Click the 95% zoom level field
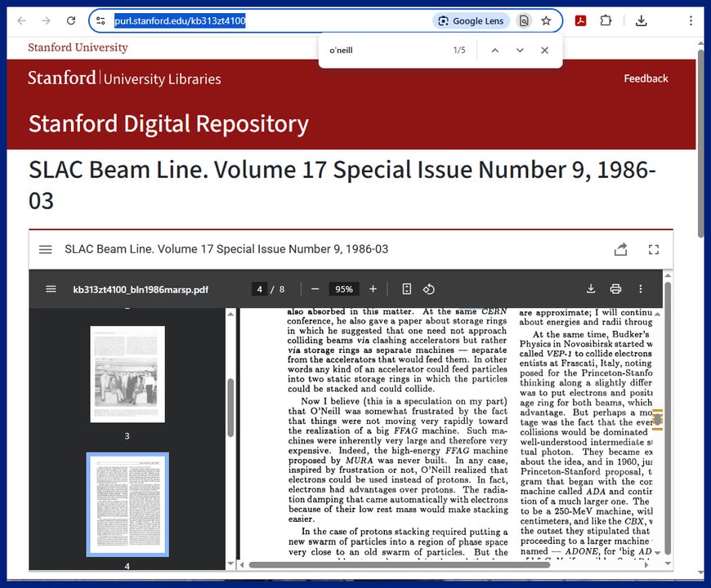The height and width of the screenshot is (588, 711). click(x=344, y=289)
